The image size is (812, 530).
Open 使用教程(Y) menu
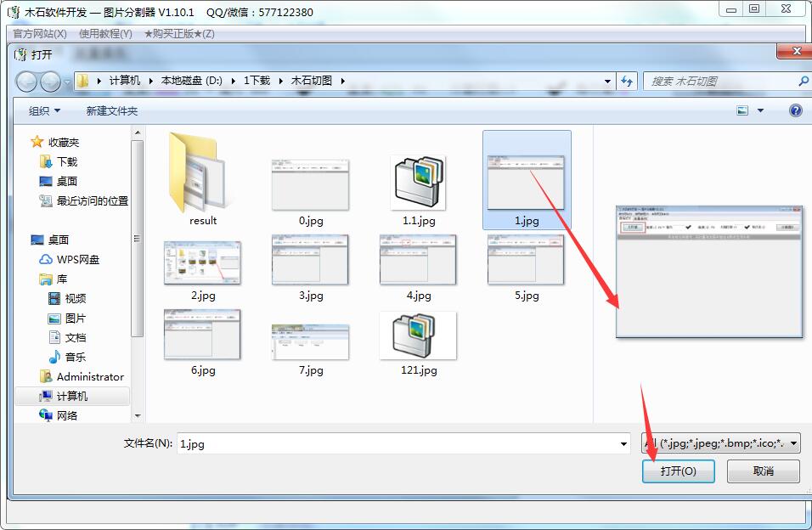coord(105,34)
